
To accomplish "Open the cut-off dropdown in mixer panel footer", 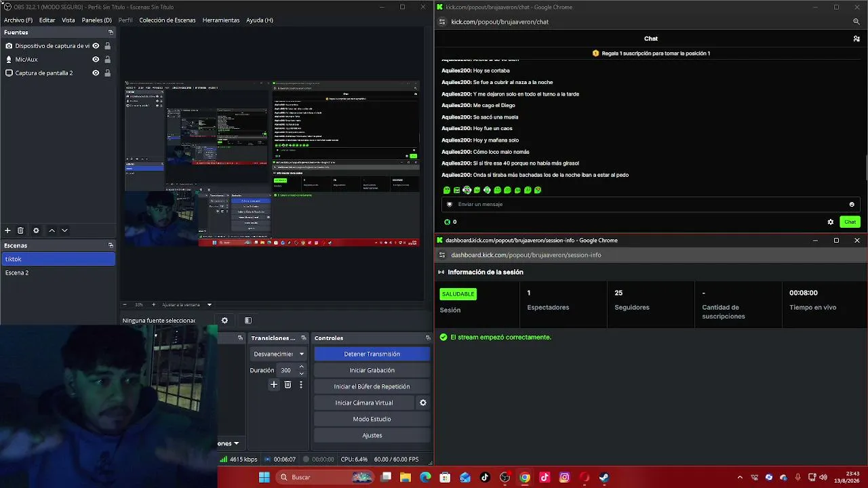I will [x=229, y=443].
